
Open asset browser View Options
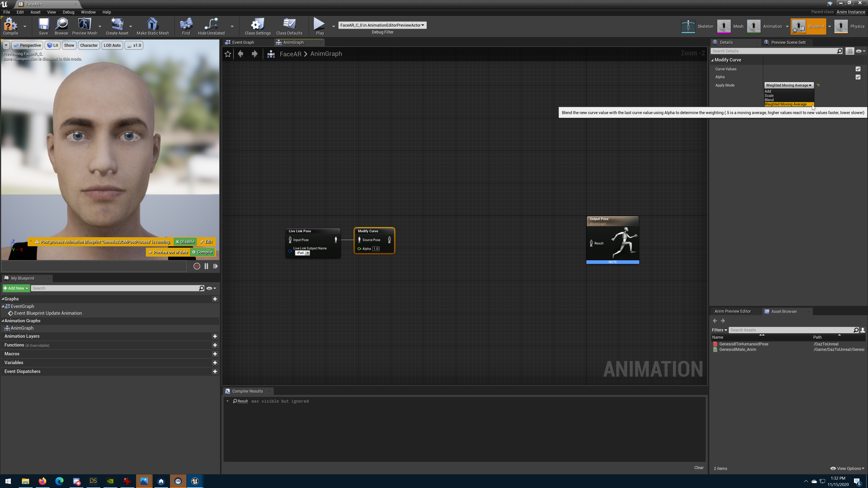tap(847, 469)
